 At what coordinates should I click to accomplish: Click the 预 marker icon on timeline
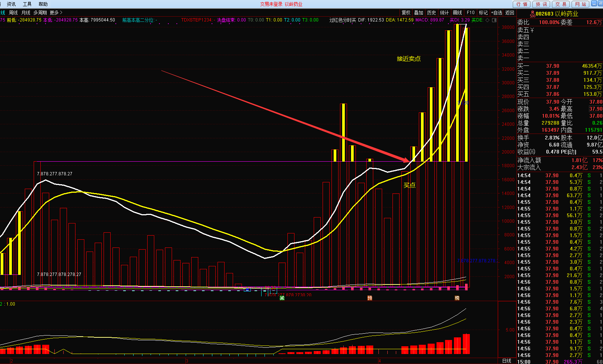click(370, 298)
